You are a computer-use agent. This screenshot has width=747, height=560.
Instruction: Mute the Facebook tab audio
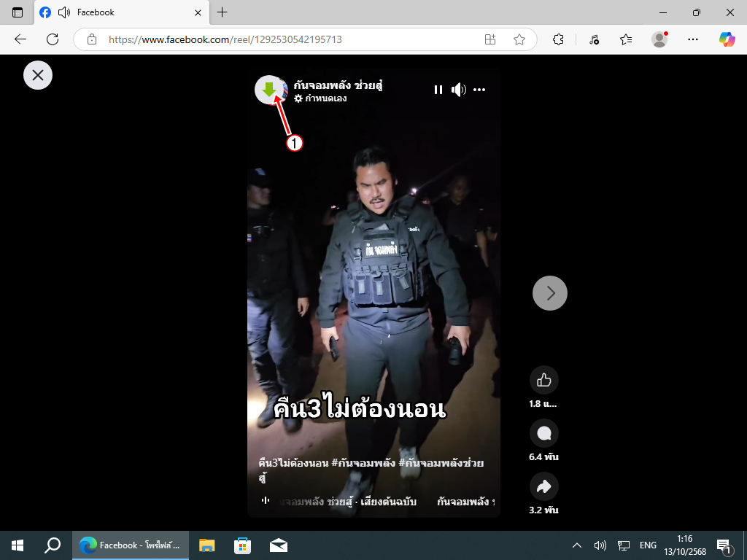tap(64, 12)
